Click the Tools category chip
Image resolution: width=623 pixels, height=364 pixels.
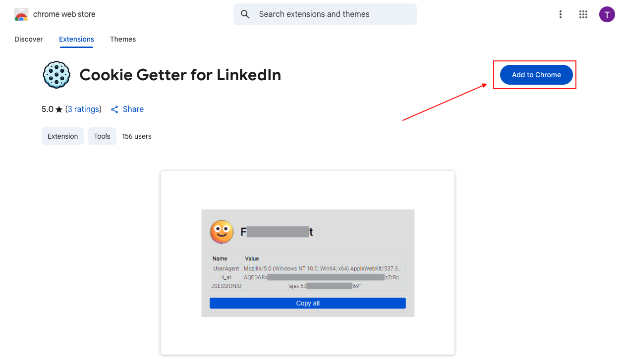point(102,136)
